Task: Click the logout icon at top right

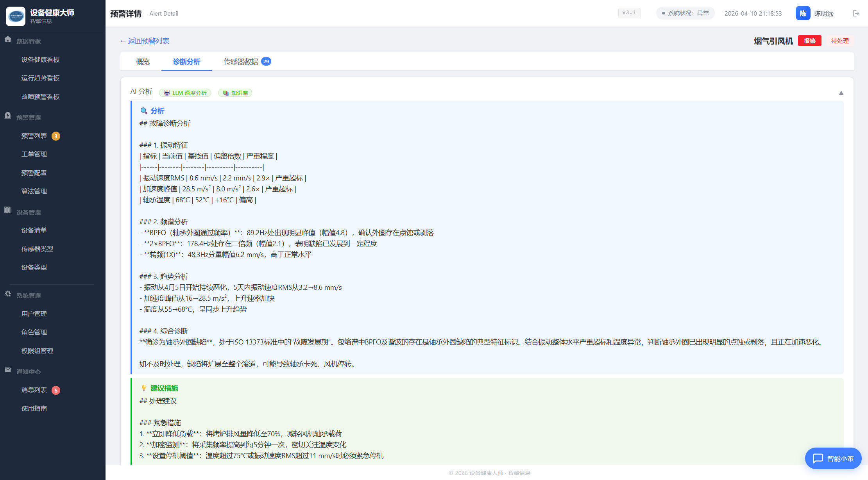Action: tap(856, 13)
